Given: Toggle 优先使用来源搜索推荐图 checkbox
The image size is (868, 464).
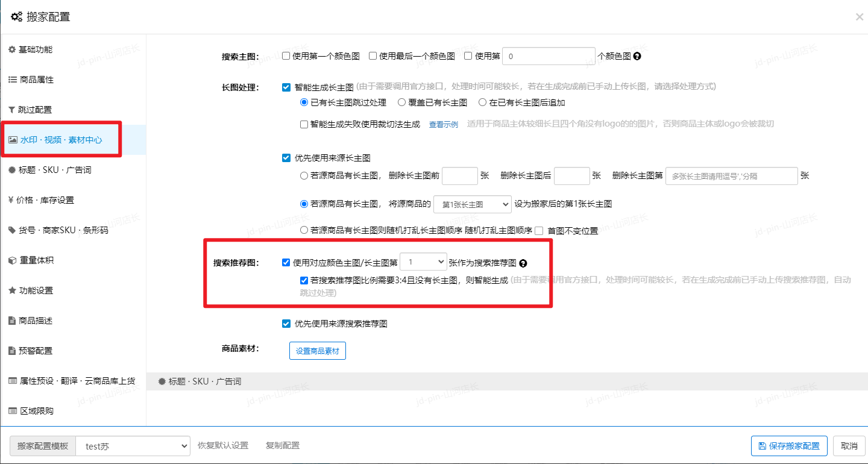Looking at the screenshot, I should (x=286, y=324).
